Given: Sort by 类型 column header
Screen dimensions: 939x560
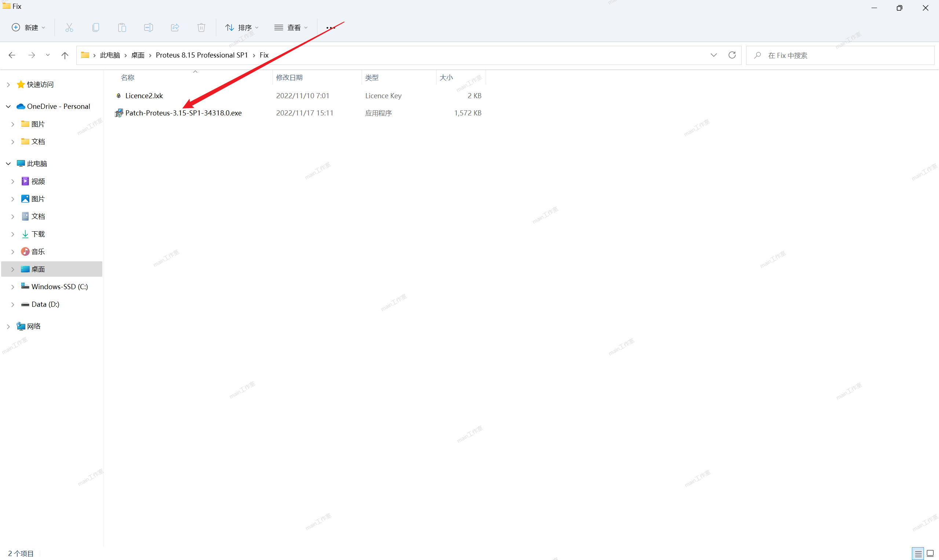Looking at the screenshot, I should [372, 77].
